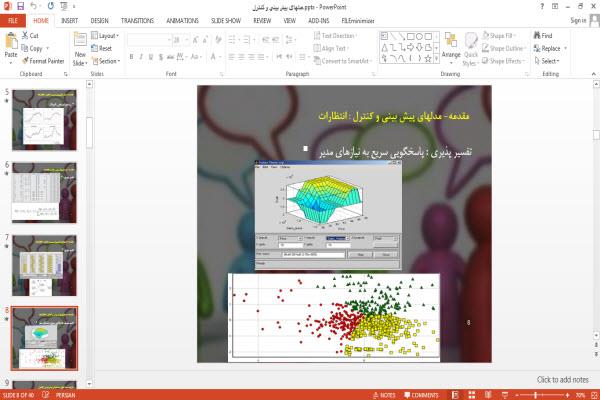Open Quick Styles gallery
Image resolution: width=600 pixels, height=400 pixels.
click(x=471, y=49)
